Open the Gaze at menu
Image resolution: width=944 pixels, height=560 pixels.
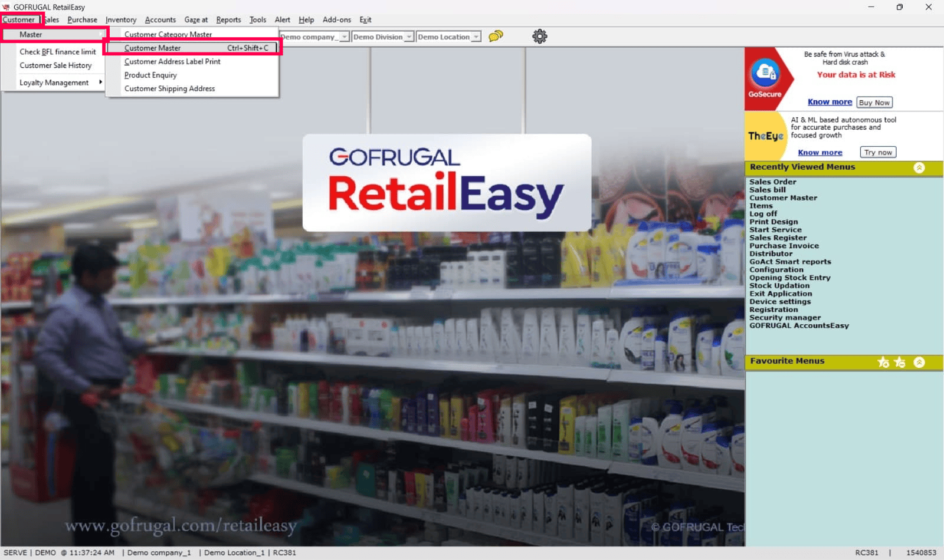(x=196, y=19)
